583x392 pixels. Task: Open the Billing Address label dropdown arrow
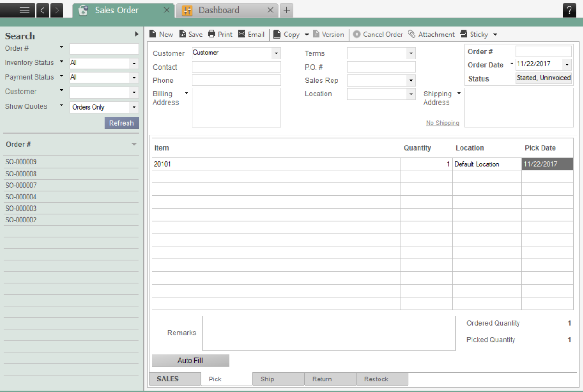pos(187,93)
